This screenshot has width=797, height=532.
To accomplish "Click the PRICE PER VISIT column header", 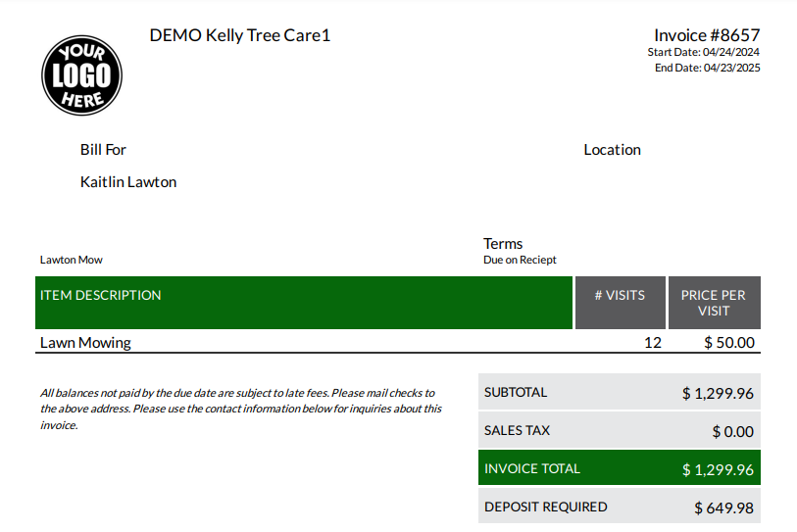I will click(x=714, y=303).
